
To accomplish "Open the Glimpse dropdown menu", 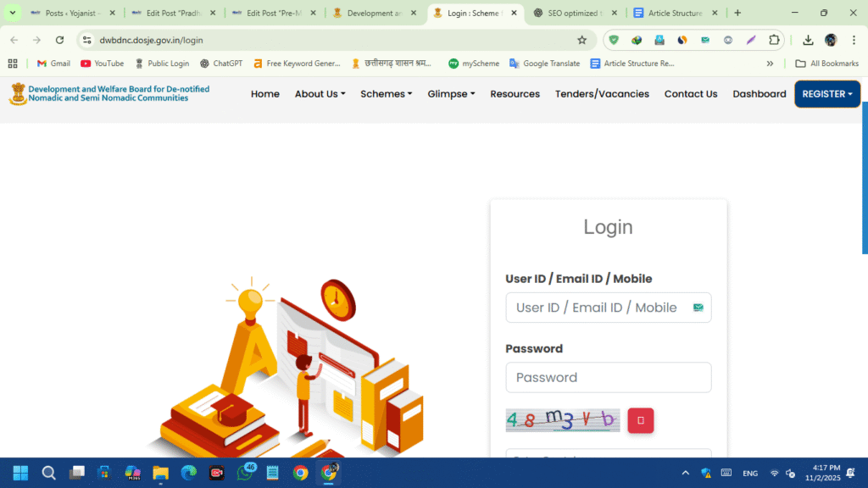I will pyautogui.click(x=451, y=94).
